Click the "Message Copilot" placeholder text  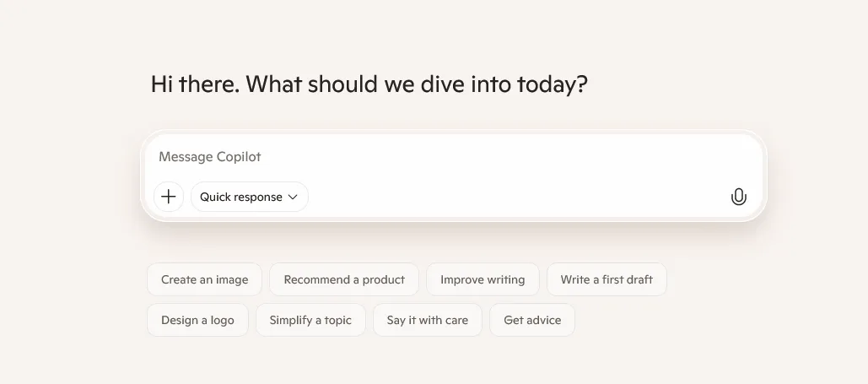point(210,157)
